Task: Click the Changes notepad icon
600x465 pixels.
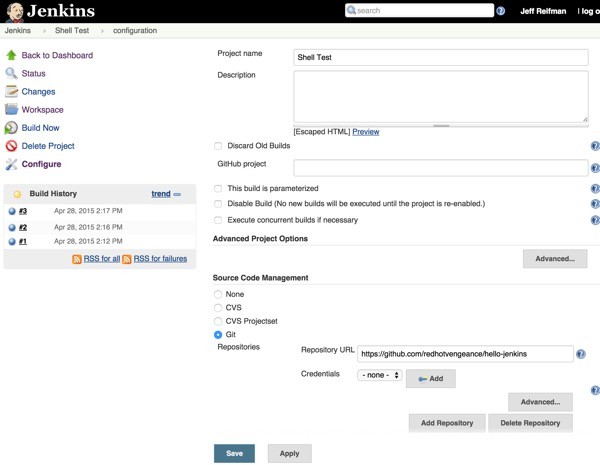Action: click(x=11, y=91)
